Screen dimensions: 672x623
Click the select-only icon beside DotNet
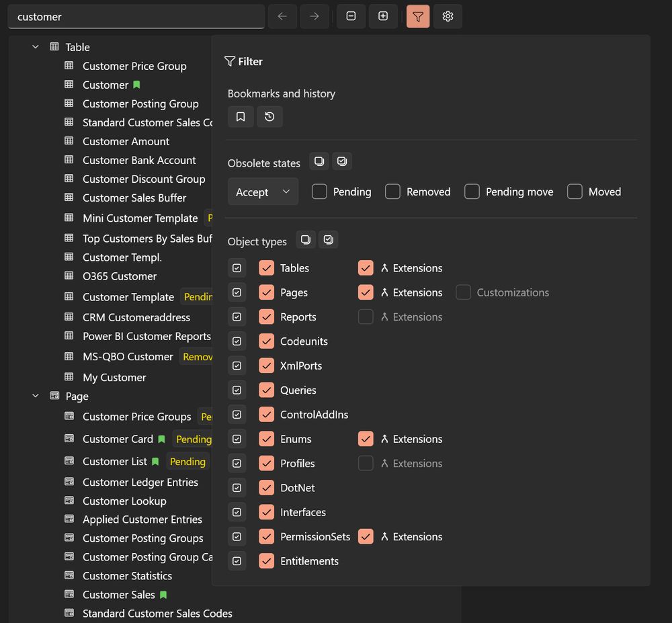(x=237, y=488)
